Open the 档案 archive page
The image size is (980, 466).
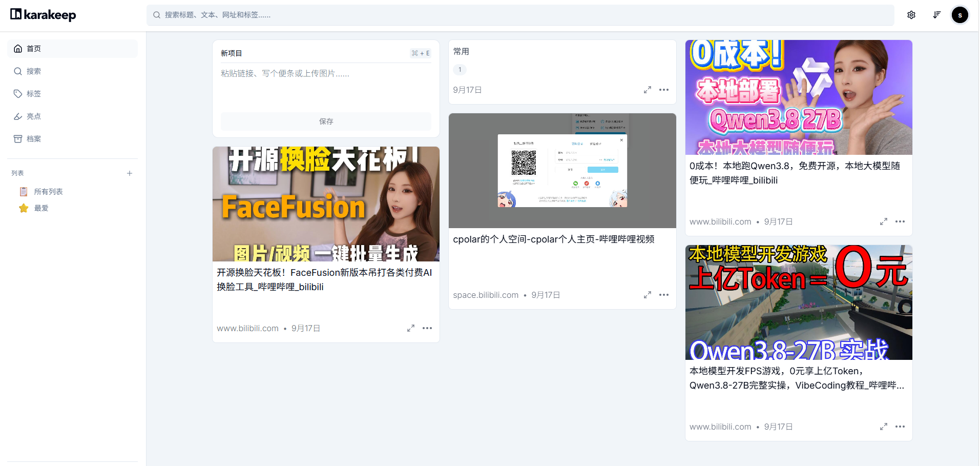[x=73, y=139]
